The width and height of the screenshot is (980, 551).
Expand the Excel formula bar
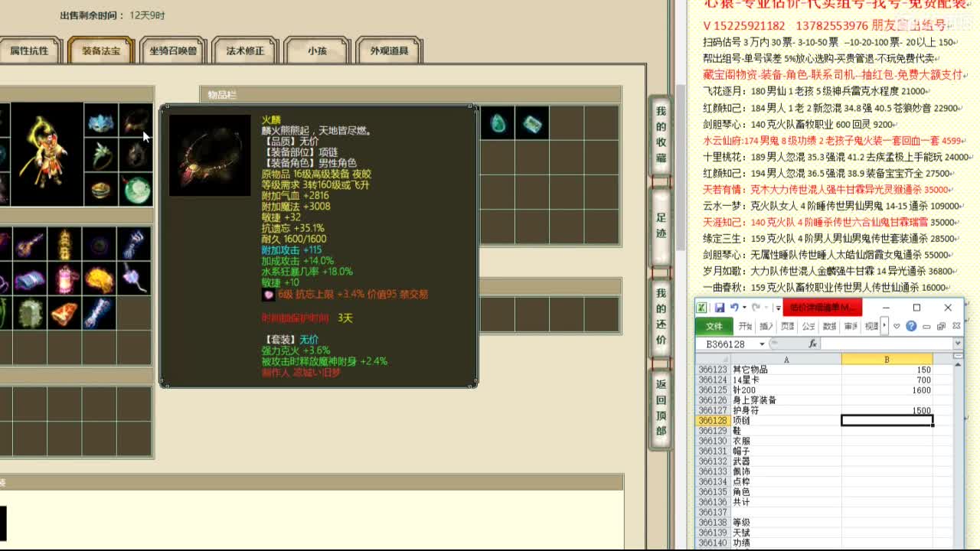(x=958, y=344)
